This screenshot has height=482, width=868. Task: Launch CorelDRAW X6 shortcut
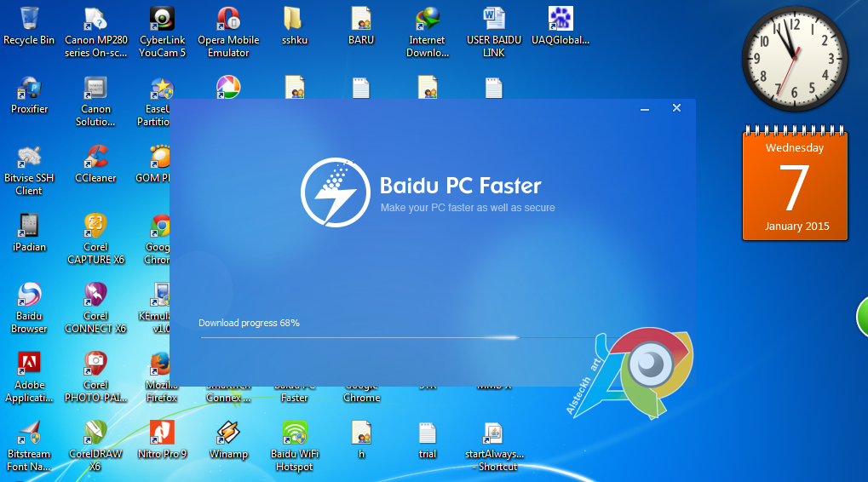coord(95,446)
